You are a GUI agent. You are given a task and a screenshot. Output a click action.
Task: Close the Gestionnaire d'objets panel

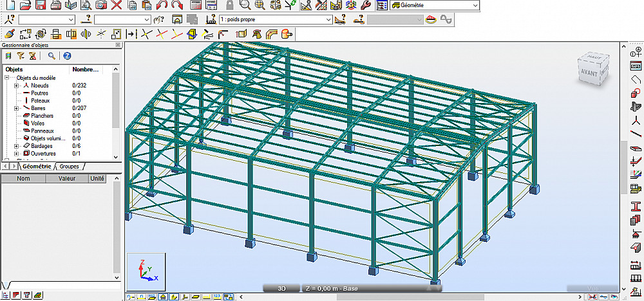click(x=118, y=45)
